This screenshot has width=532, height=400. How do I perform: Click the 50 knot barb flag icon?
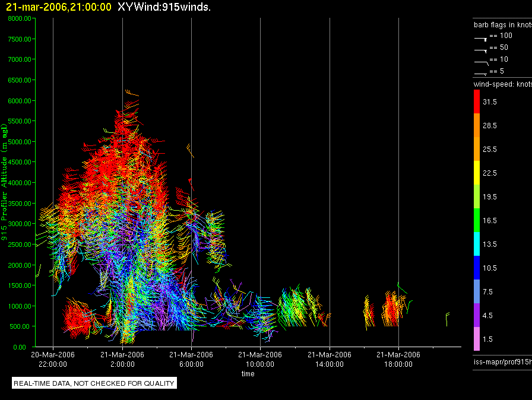[x=481, y=51]
